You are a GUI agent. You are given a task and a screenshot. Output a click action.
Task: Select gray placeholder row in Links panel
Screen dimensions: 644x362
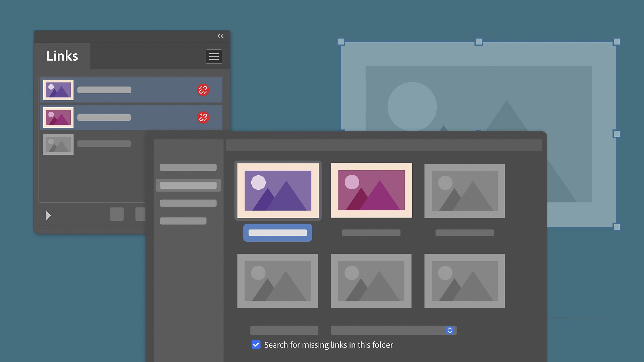click(104, 144)
